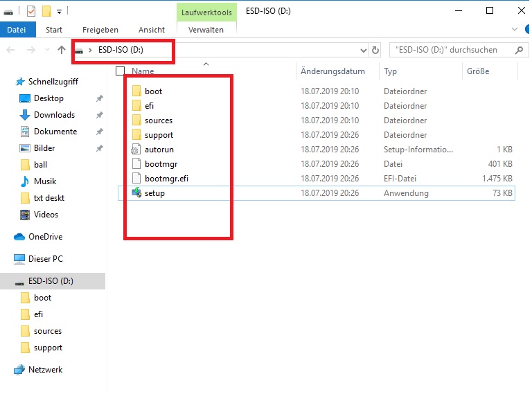
Task: Open recent locations dropdown arrow
Action: [x=47, y=50]
